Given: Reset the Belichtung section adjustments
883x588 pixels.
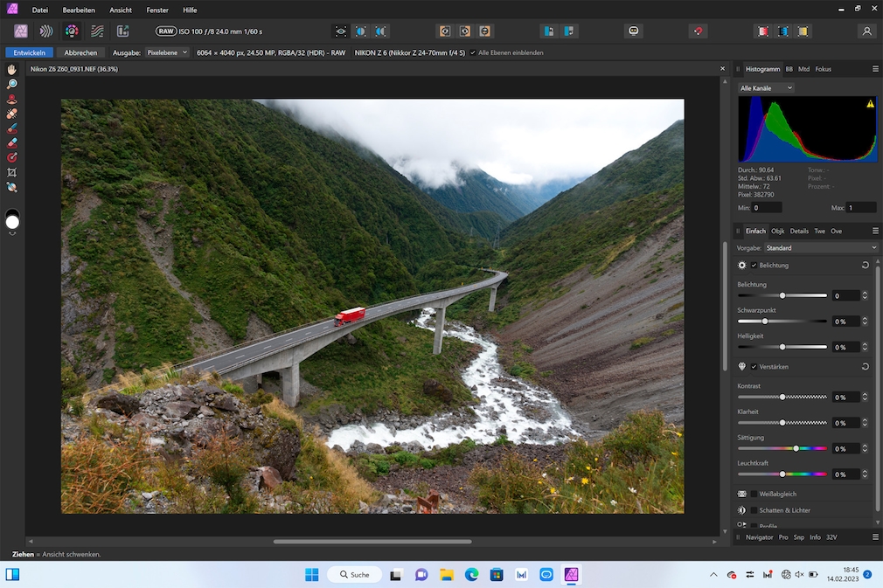Looking at the screenshot, I should [x=865, y=265].
